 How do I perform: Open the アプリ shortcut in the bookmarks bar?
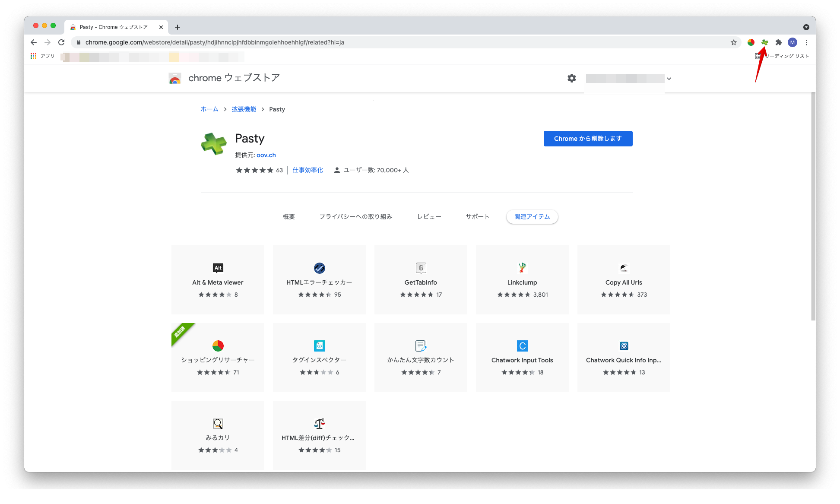43,56
